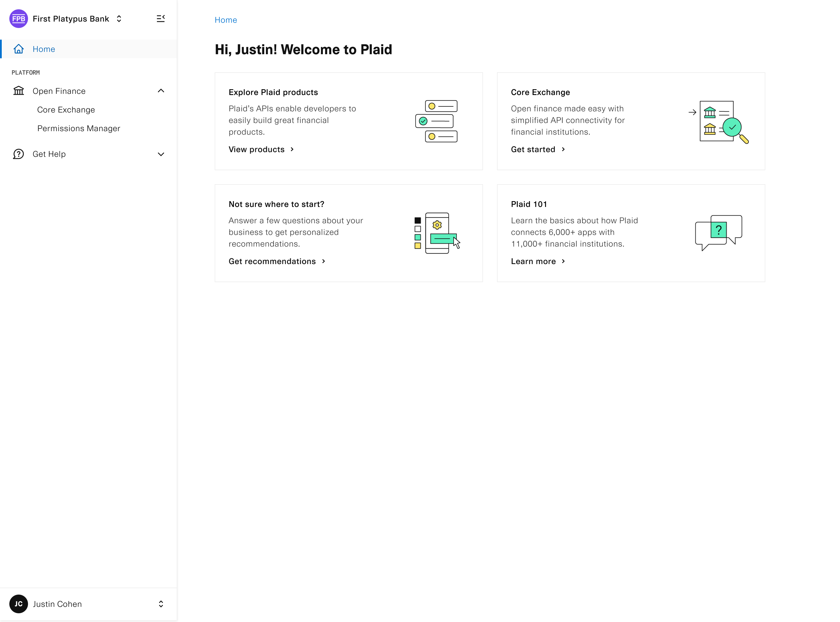Click the FPB purple logo avatar
This screenshot has height=622, width=840.
pyautogui.click(x=18, y=19)
